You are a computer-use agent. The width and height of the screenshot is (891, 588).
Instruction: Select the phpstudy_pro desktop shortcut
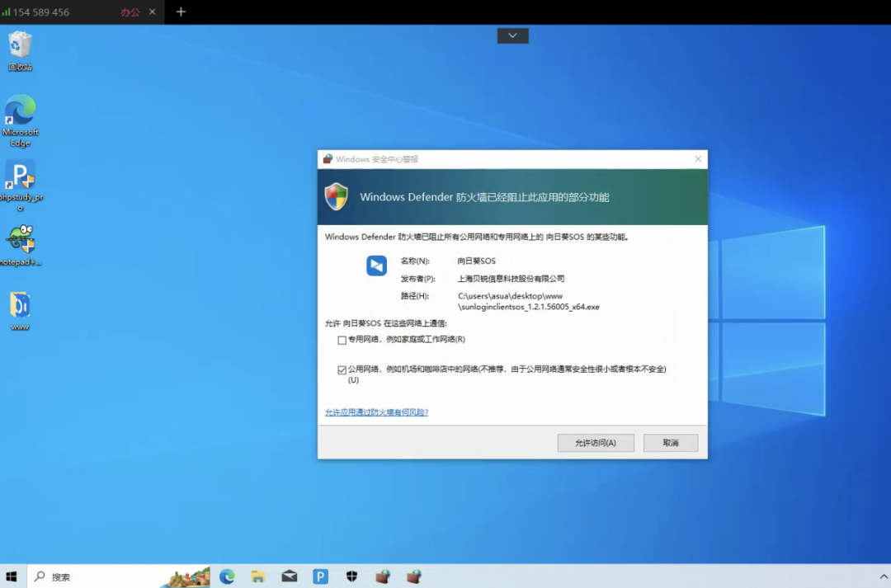coord(20,186)
